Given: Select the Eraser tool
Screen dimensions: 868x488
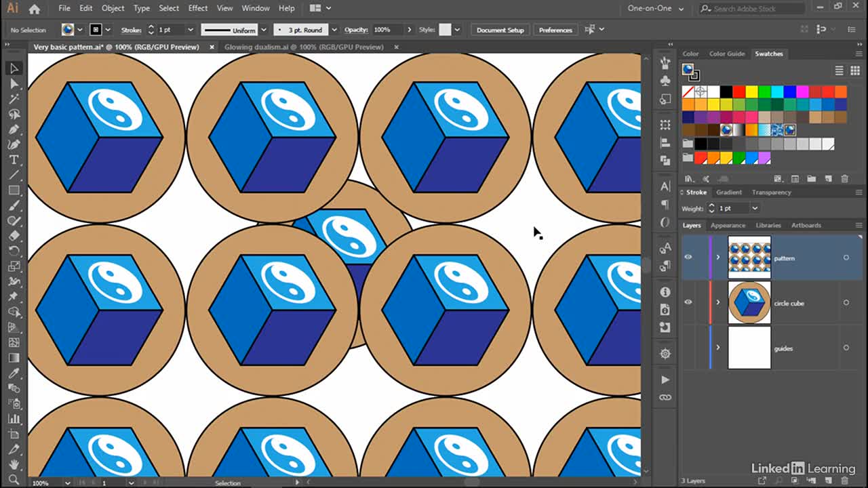Looking at the screenshot, I should point(14,236).
